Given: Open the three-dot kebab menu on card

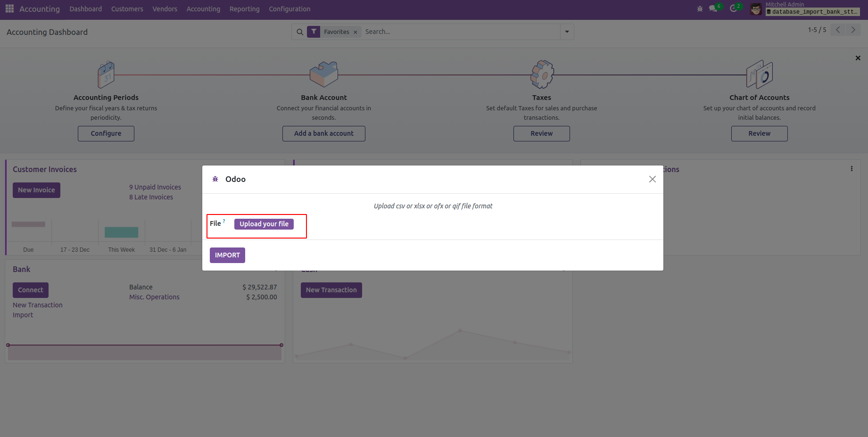Looking at the screenshot, I should pos(851,169).
